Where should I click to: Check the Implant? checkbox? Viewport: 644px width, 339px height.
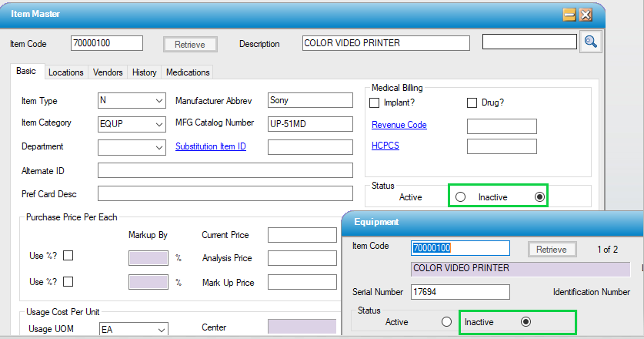(375, 102)
